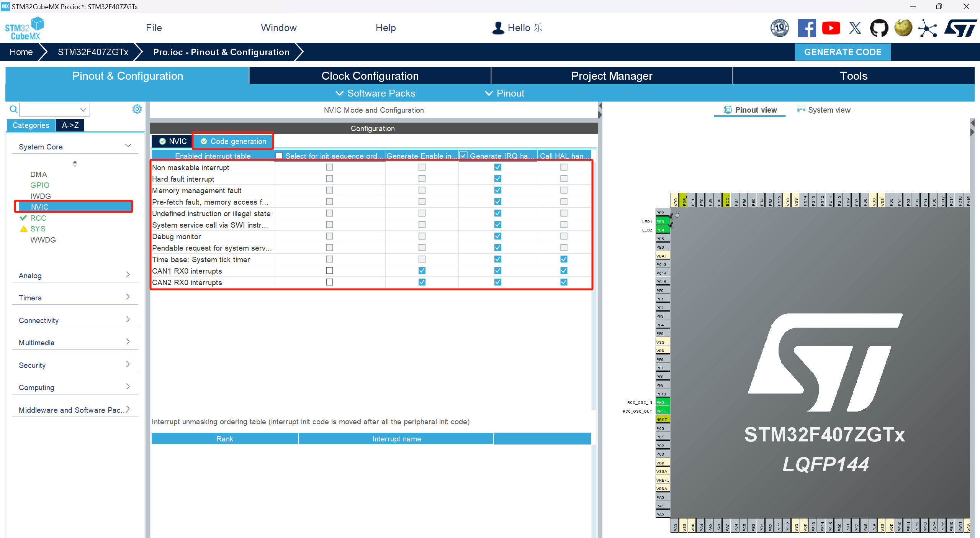980x538 pixels.
Task: Click the NRST pin on the chip
Action: (x=663, y=420)
